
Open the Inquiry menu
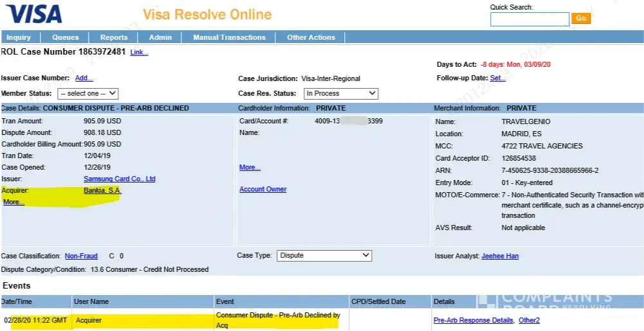(x=19, y=37)
